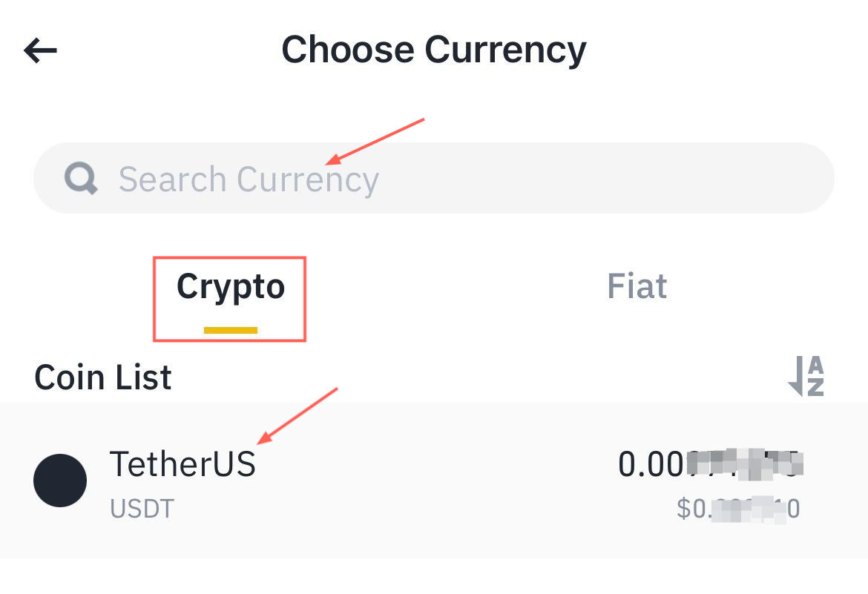Go back using the left arrow
This screenshot has height=594, width=868.
click(x=40, y=50)
